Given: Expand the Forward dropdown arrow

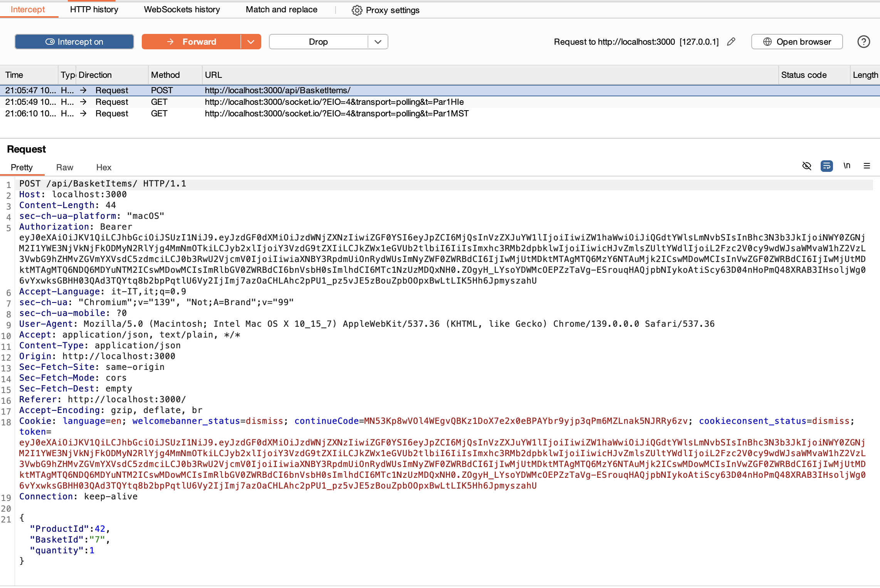Looking at the screenshot, I should (x=251, y=42).
